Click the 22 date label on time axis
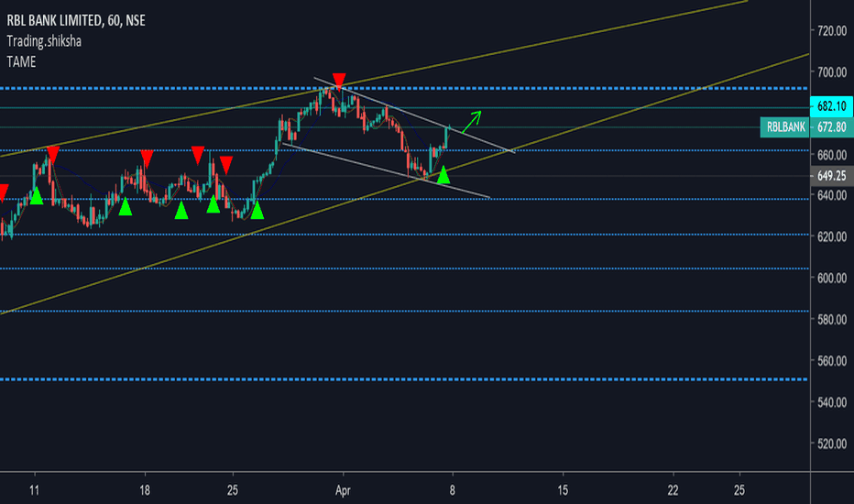 click(x=673, y=491)
